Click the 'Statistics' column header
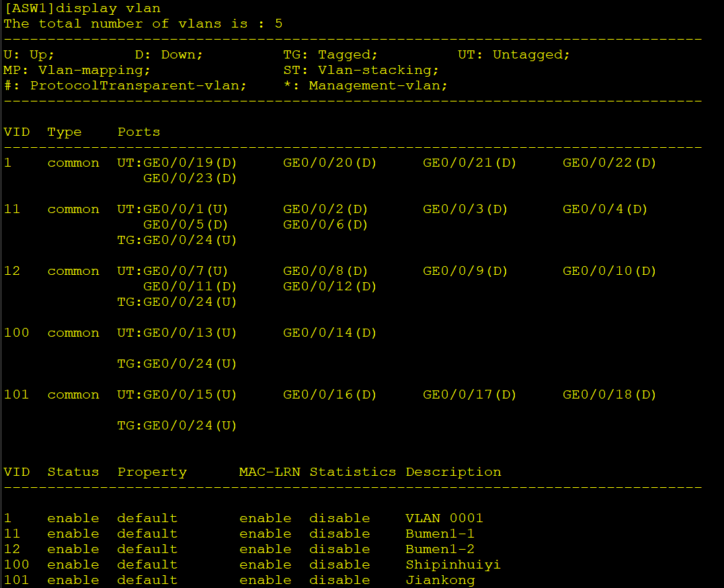Viewport: 724px width, 588px height. (x=353, y=472)
